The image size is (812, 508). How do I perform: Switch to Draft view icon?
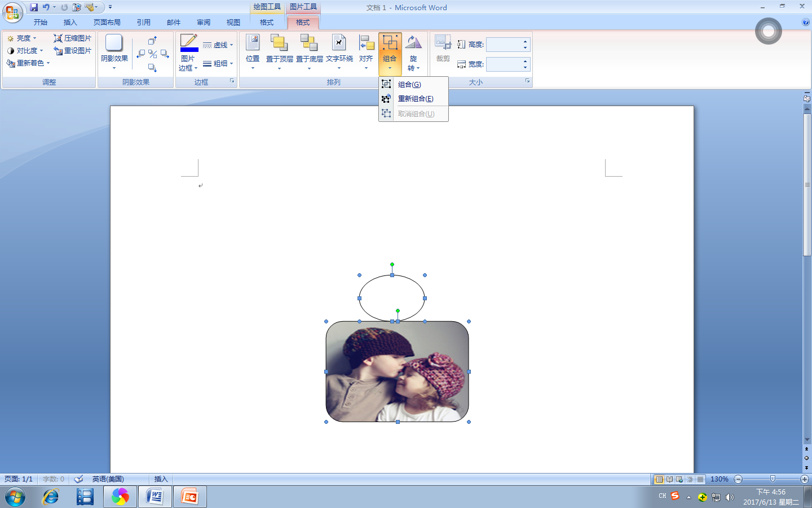point(700,479)
